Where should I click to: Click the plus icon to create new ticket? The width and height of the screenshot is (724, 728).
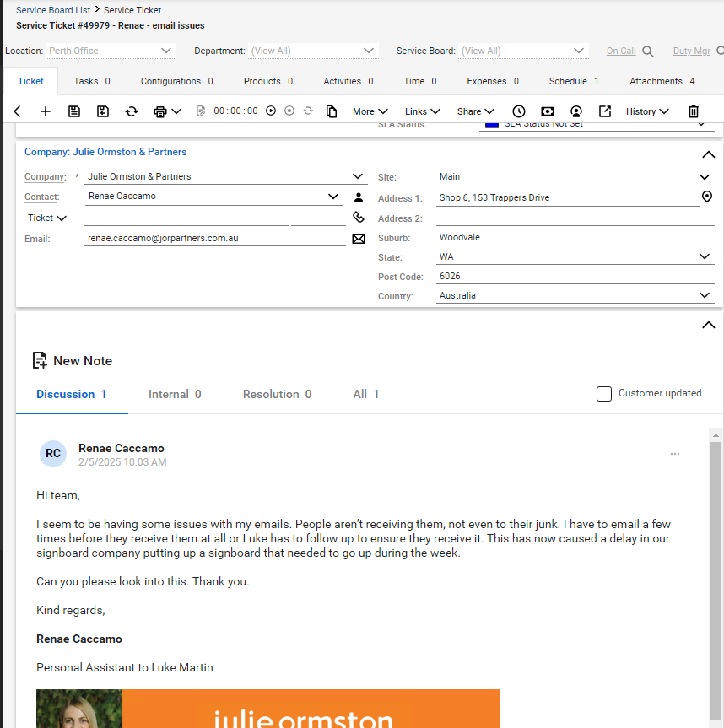click(46, 111)
